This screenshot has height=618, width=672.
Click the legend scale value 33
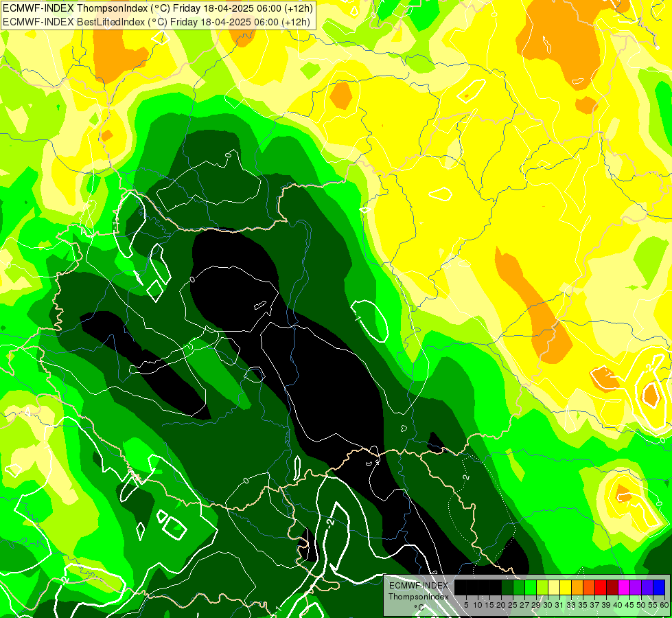click(571, 605)
